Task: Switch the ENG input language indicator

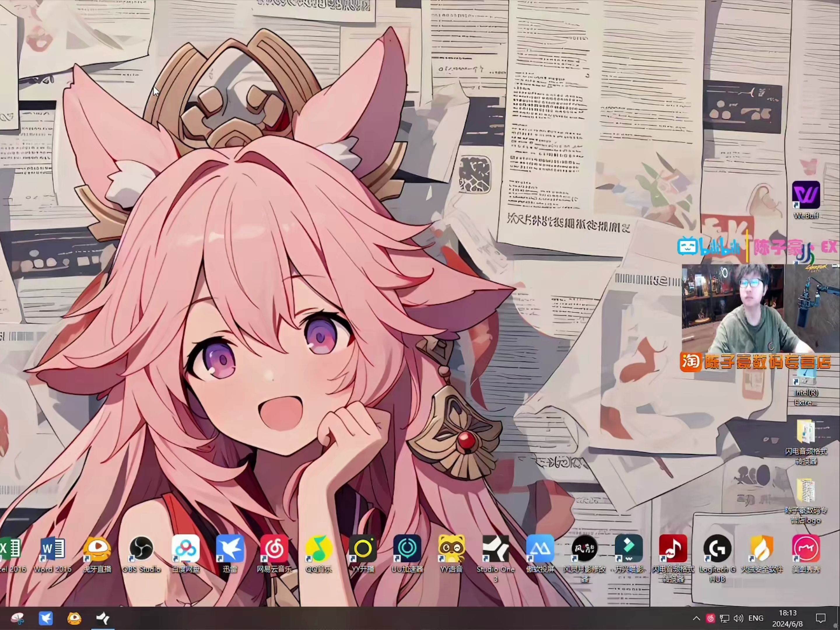Action: point(756,619)
